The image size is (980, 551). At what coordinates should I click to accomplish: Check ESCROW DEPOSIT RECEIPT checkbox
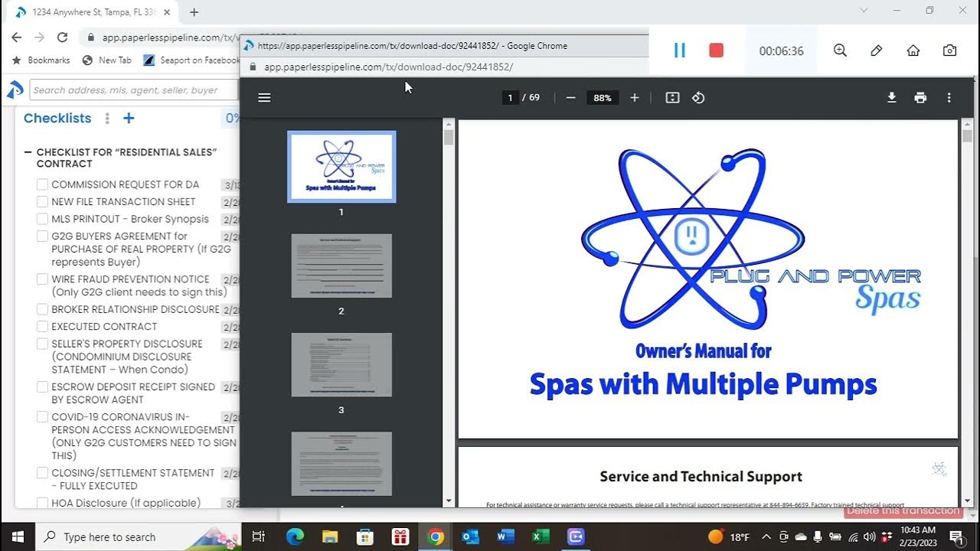(x=43, y=386)
